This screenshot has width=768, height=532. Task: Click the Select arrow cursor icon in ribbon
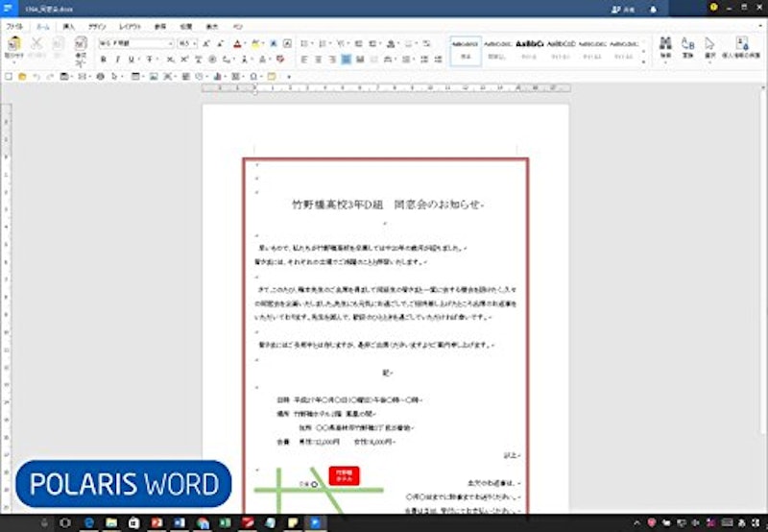coord(709,43)
